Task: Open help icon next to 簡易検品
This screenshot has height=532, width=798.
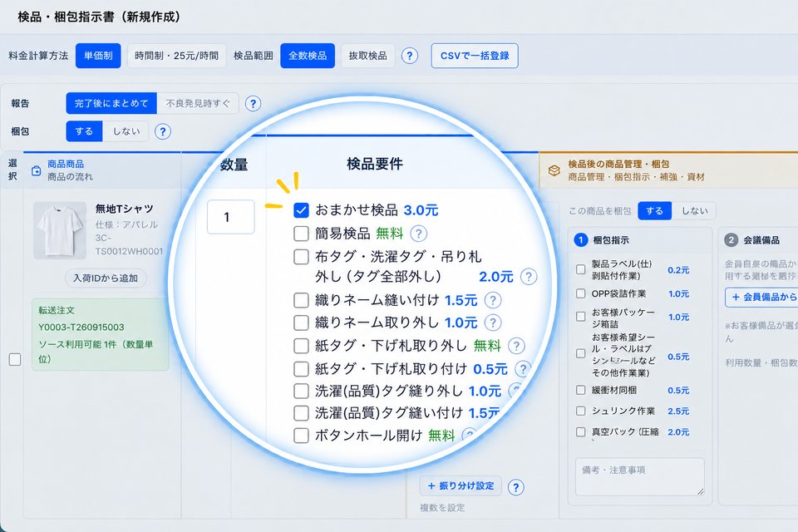Action: (x=418, y=234)
